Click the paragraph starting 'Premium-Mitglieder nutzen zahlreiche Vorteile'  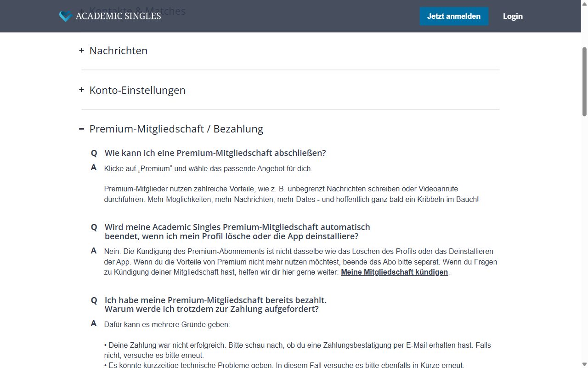[291, 194]
